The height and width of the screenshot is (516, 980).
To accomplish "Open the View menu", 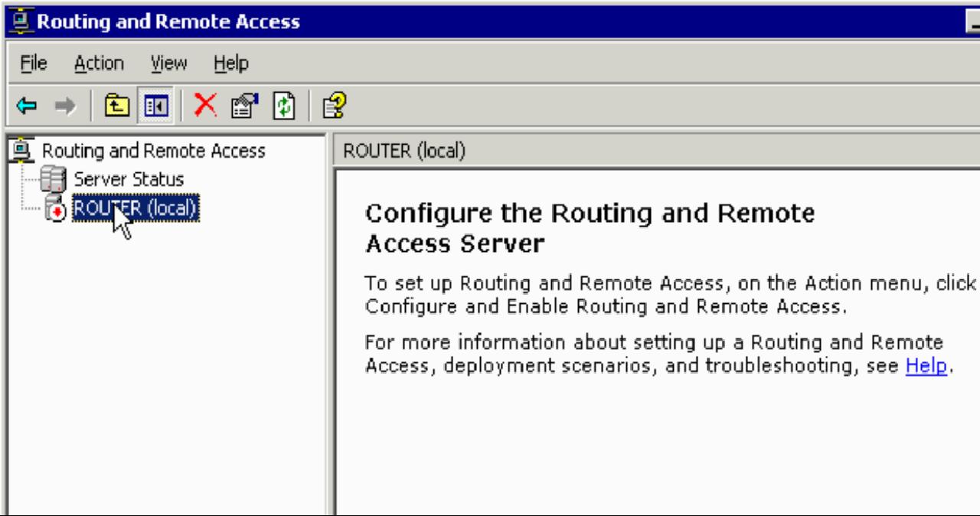I will pos(168,63).
